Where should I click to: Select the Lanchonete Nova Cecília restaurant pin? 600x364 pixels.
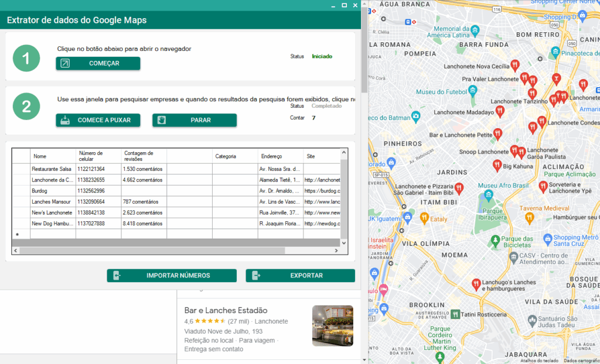(x=514, y=65)
